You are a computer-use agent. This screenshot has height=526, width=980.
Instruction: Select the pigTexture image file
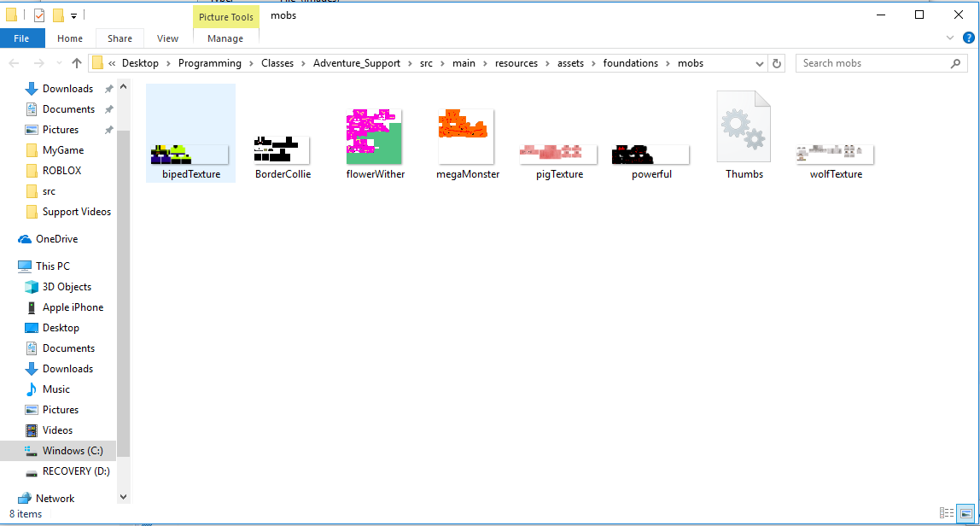pyautogui.click(x=559, y=161)
